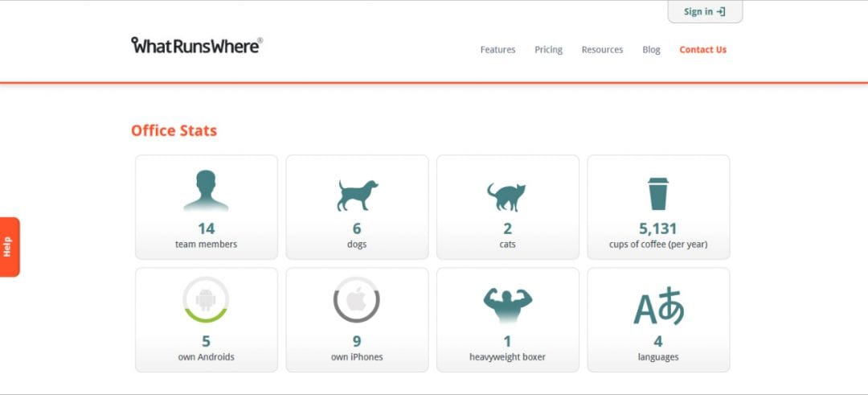Click the Apple logo icon
The image size is (868, 395).
coord(356,300)
